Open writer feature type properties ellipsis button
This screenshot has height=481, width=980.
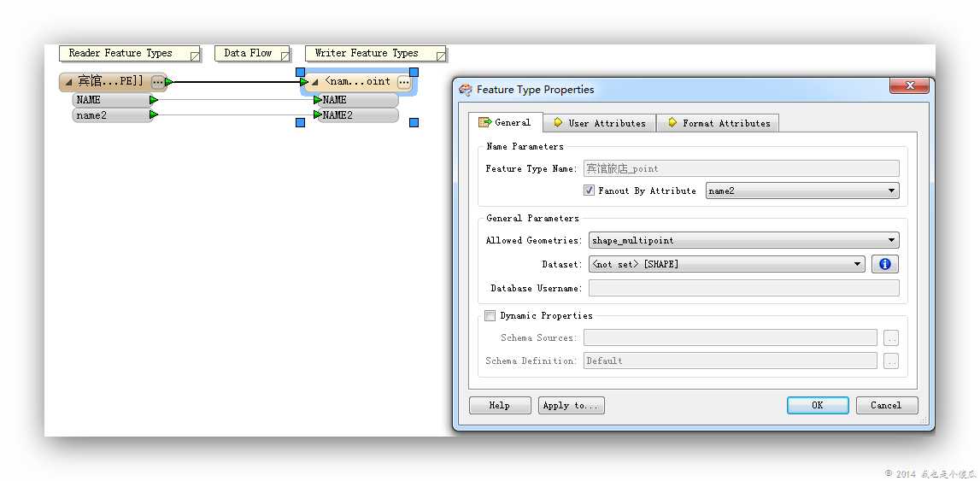(x=404, y=82)
